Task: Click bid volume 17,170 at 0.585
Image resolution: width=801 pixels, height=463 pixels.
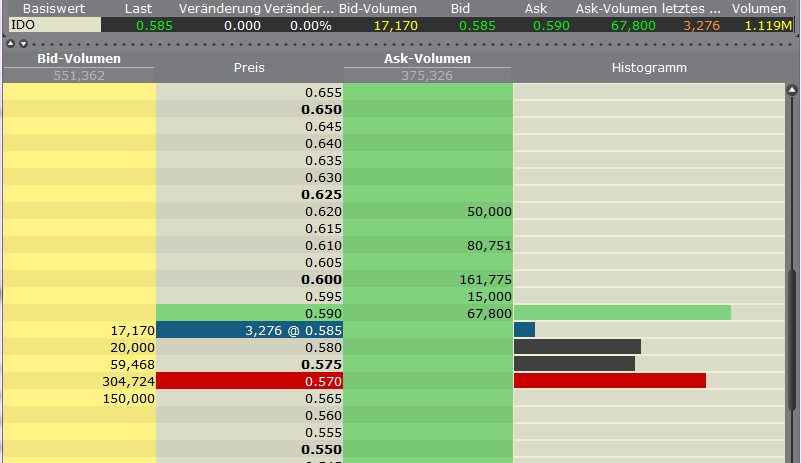Action: click(x=132, y=331)
